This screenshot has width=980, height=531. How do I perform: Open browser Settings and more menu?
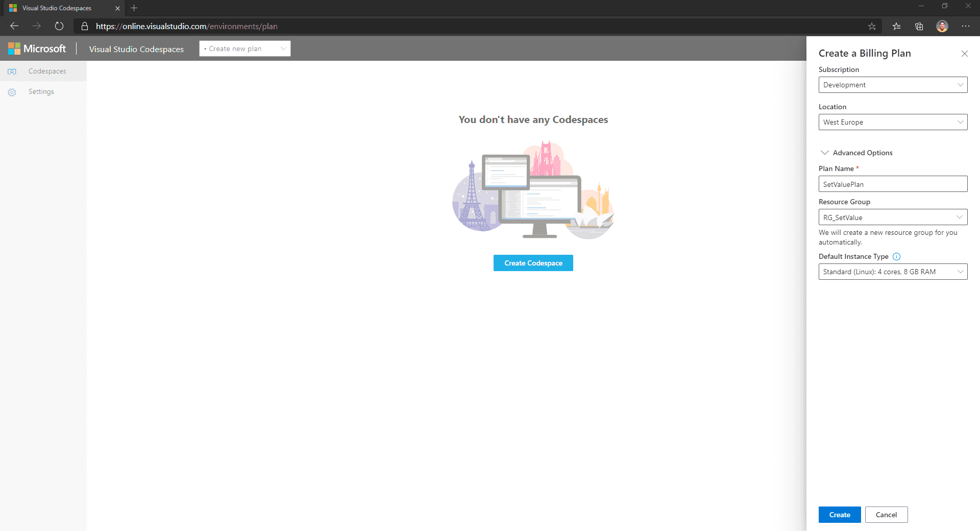(x=966, y=27)
